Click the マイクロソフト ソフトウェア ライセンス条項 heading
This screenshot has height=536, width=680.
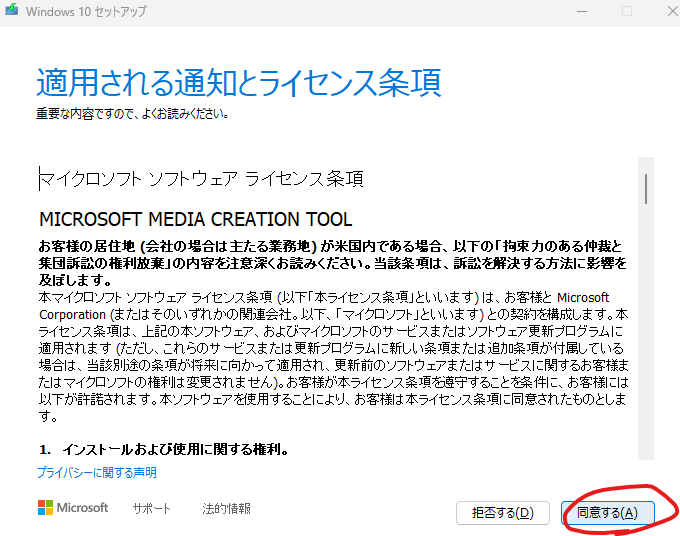(201, 179)
